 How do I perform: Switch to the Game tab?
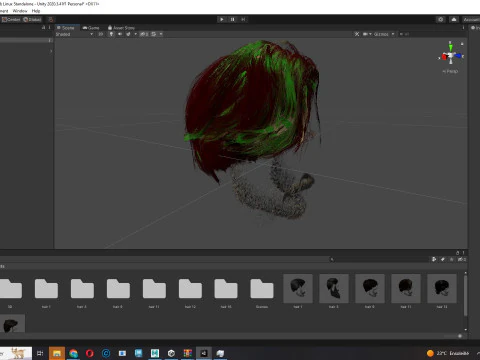(91, 28)
